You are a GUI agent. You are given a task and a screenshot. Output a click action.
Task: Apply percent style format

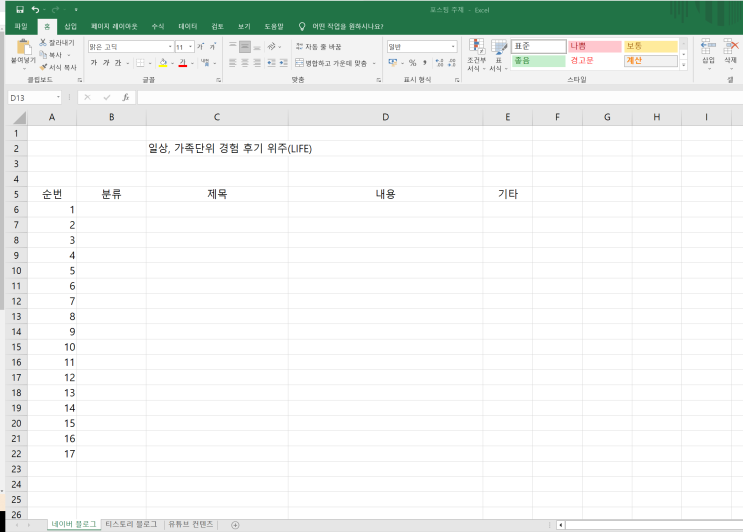tap(413, 63)
